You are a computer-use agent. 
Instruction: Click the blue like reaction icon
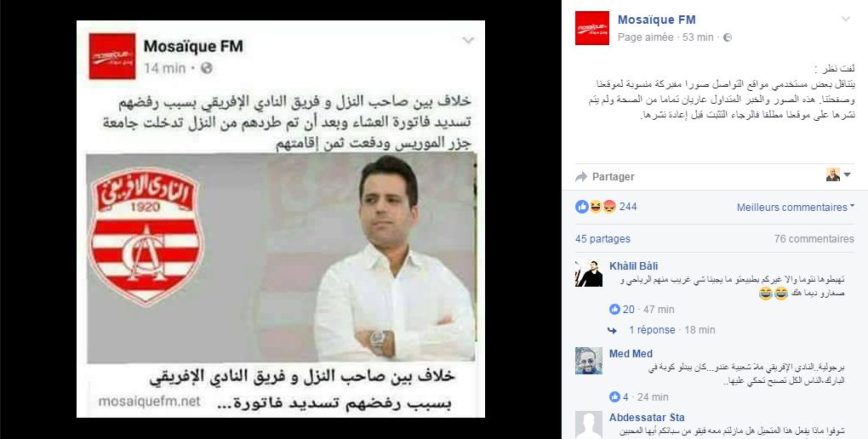point(582,207)
